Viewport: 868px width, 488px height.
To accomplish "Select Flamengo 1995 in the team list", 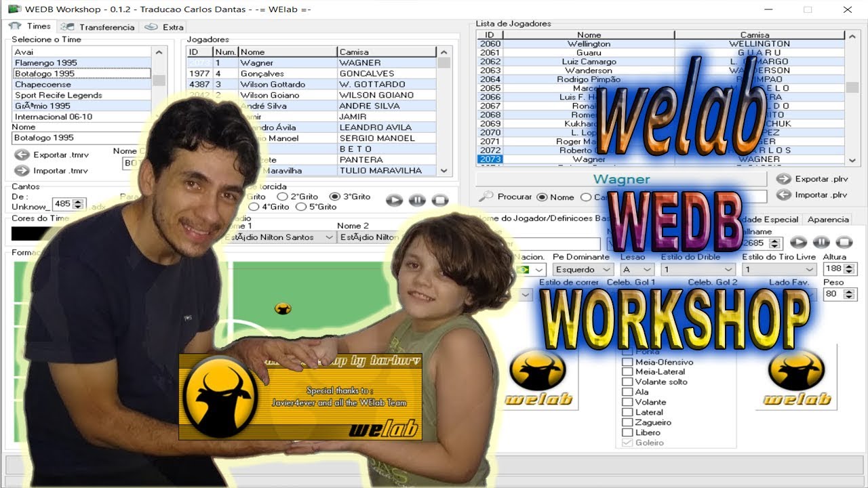I will (81, 62).
